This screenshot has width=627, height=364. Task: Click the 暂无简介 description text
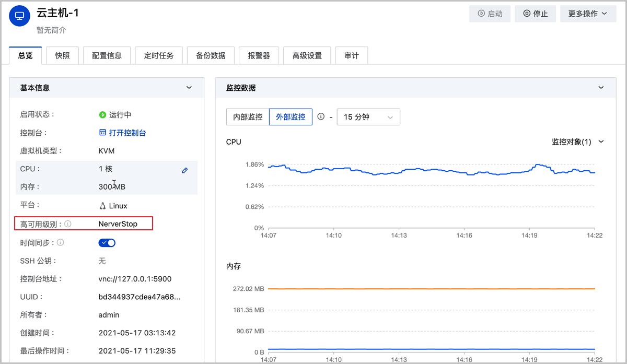51,30
